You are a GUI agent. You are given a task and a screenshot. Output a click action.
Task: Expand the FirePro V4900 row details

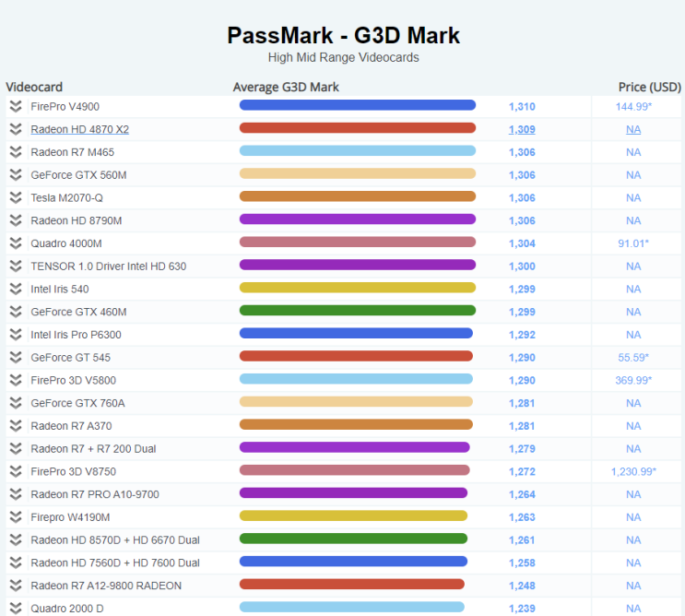tap(16, 107)
